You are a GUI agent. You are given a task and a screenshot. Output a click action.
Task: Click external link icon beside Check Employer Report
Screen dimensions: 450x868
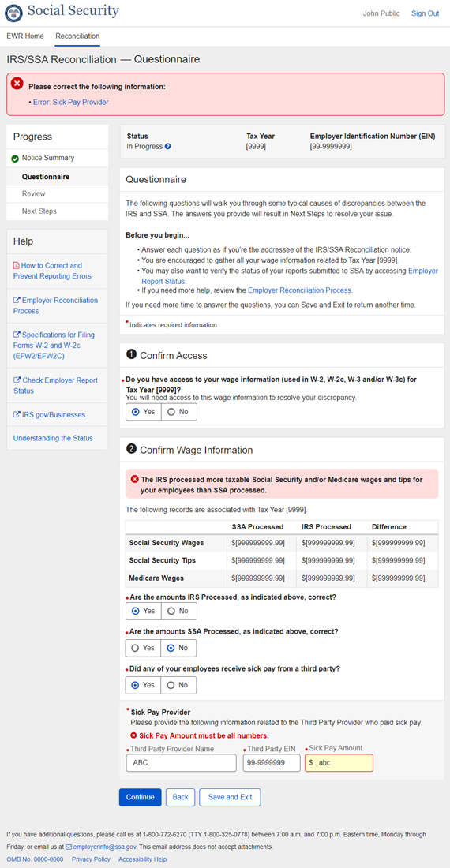tap(17, 380)
